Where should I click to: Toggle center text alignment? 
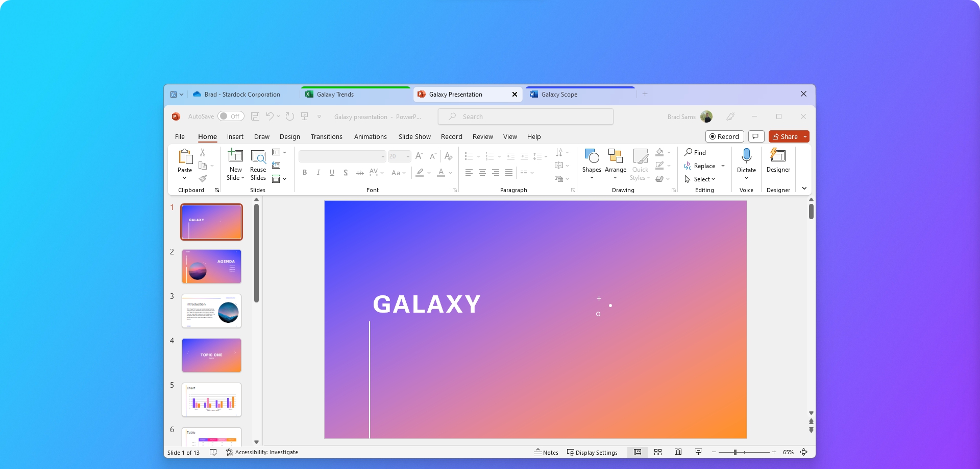tap(482, 173)
